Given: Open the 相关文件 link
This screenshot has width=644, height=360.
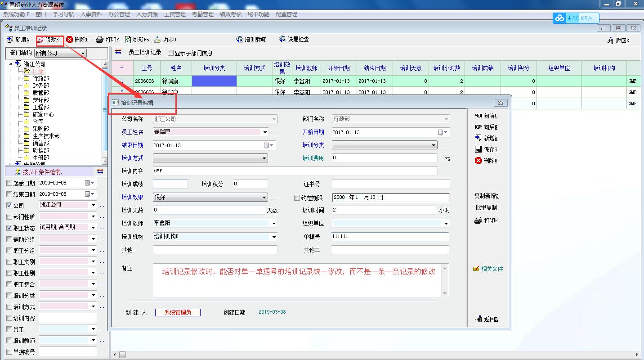Looking at the screenshot, I should pos(492,269).
